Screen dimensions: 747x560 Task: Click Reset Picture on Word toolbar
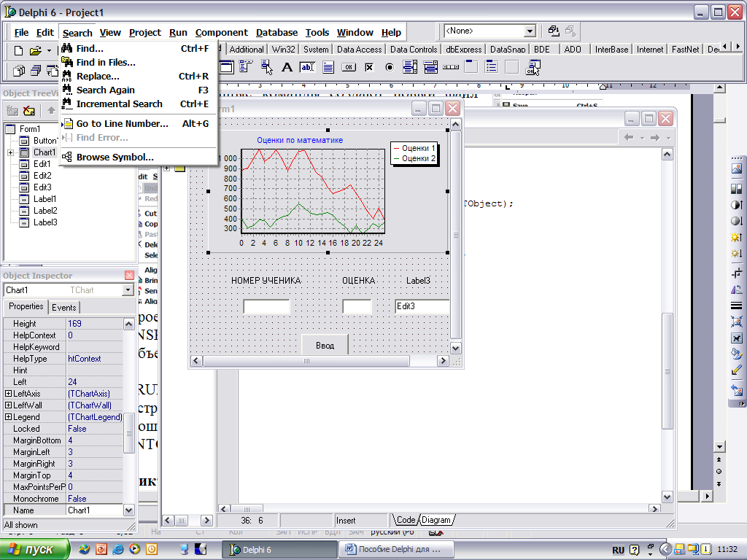click(x=737, y=390)
